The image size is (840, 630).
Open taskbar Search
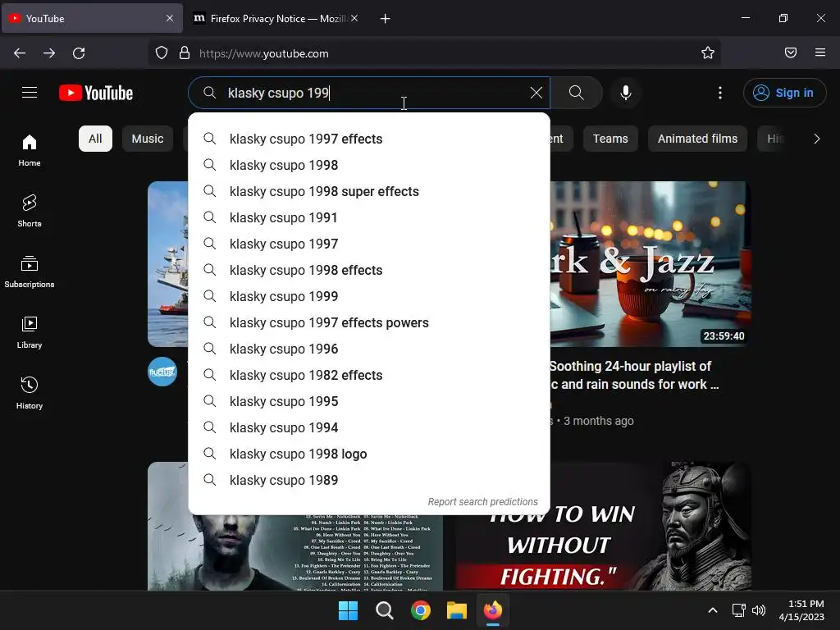point(384,610)
